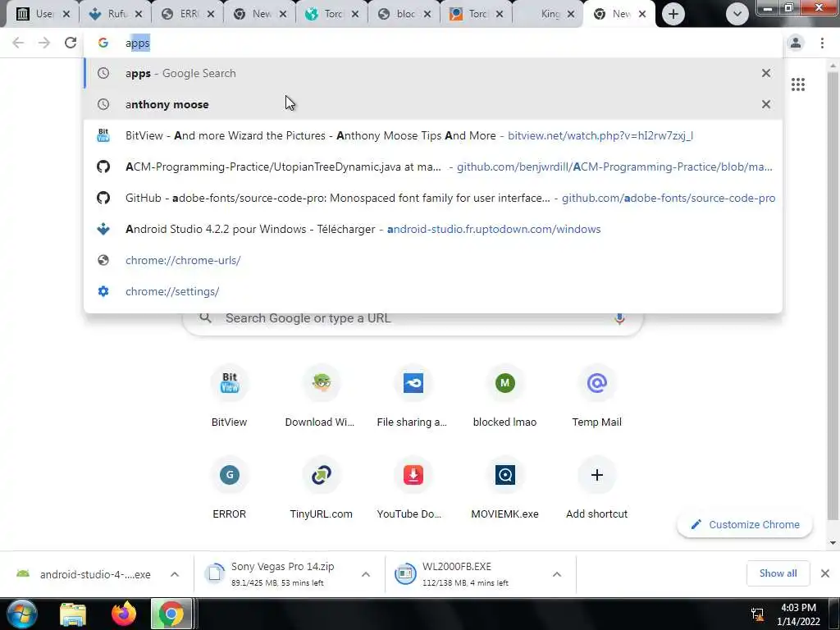Image resolution: width=840 pixels, height=630 pixels.
Task: Click the vertical page scrollbar
Action: pyautogui.click(x=833, y=294)
